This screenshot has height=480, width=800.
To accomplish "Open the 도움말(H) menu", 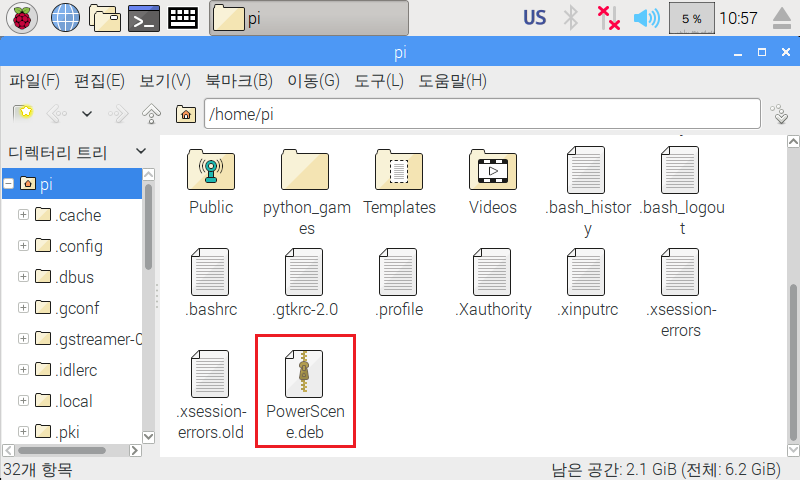I will tap(453, 81).
